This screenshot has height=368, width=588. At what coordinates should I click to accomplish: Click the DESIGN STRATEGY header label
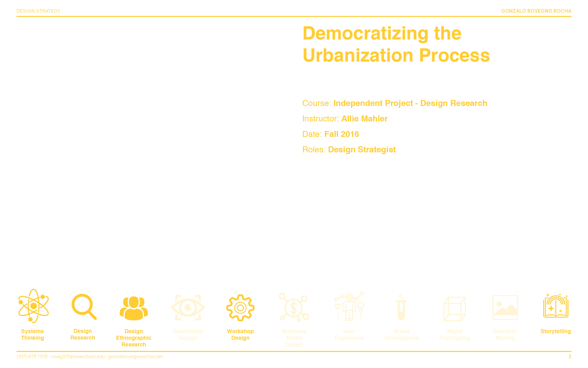coord(38,11)
